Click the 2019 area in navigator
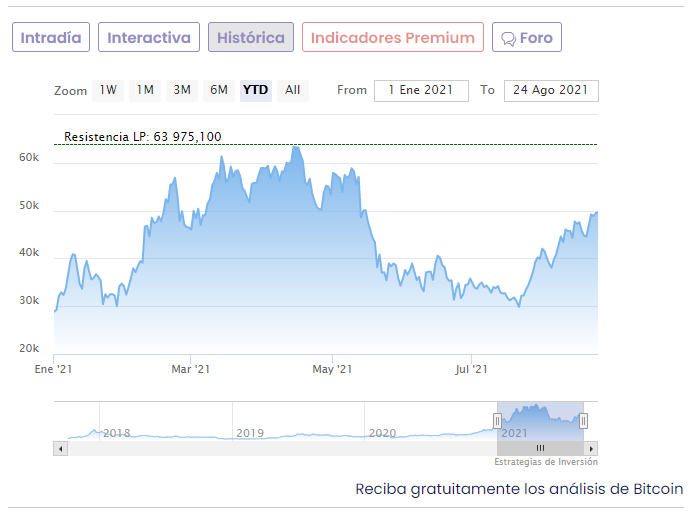Screen dimensions: 691x517 tap(250, 432)
